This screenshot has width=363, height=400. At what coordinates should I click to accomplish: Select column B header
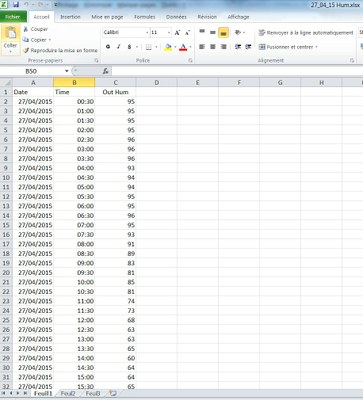[x=74, y=82]
